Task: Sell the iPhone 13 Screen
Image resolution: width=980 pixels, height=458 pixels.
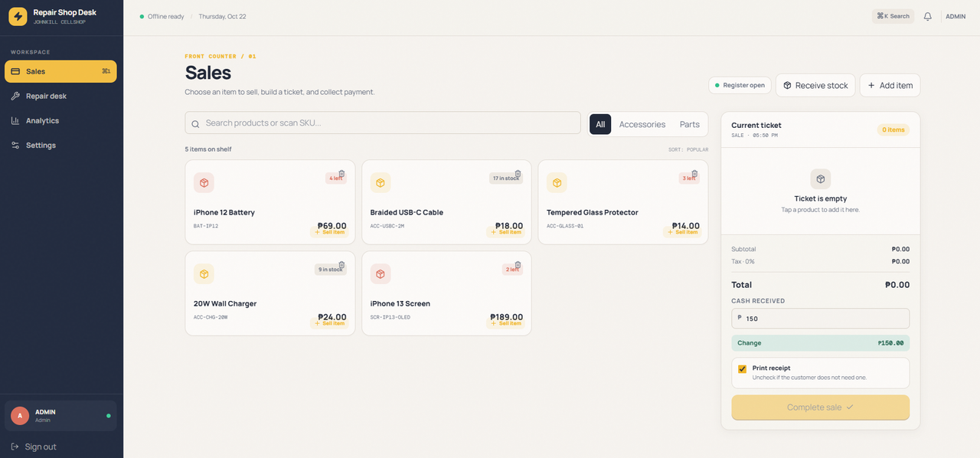Action: click(506, 323)
